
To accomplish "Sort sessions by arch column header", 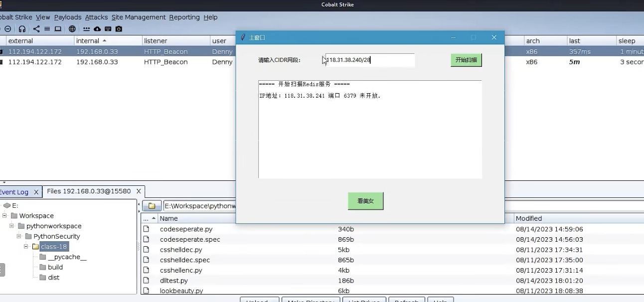I will [545, 41].
